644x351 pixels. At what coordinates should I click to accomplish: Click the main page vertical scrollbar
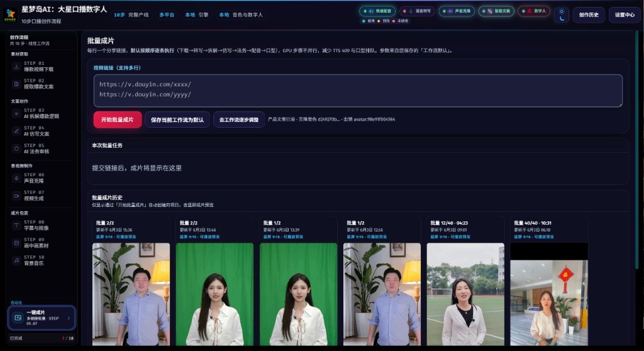coord(636,150)
